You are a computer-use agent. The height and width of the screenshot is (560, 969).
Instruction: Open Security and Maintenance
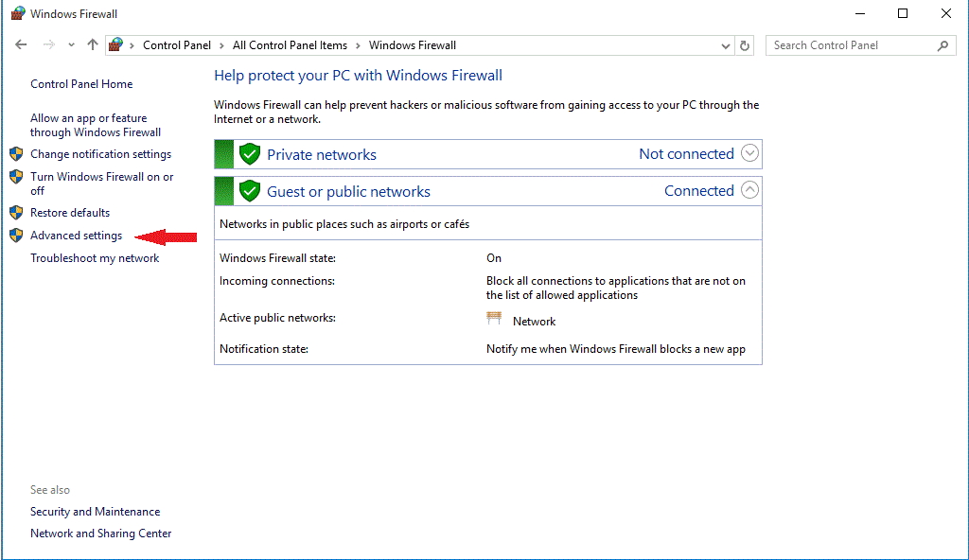[x=95, y=511]
